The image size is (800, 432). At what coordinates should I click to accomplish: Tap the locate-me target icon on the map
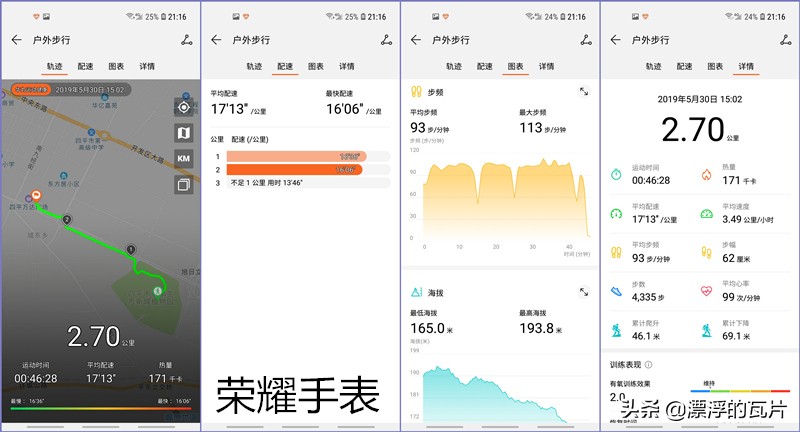184,108
